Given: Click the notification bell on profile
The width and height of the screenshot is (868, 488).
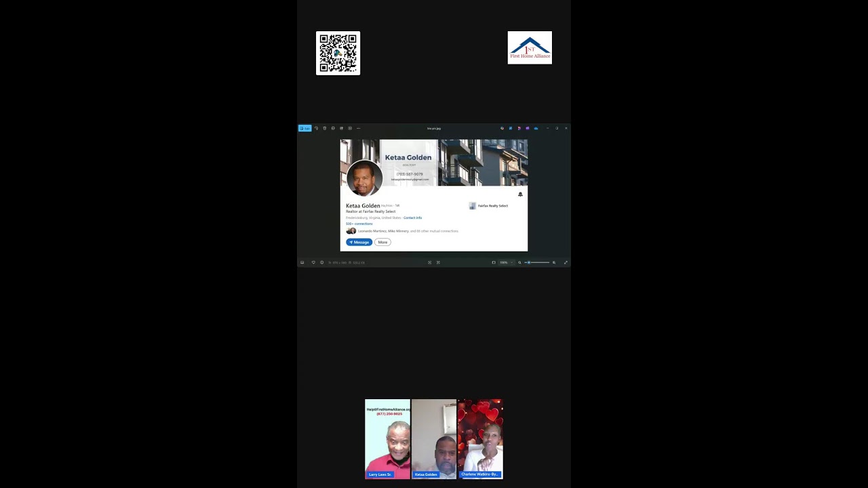Looking at the screenshot, I should 520,194.
